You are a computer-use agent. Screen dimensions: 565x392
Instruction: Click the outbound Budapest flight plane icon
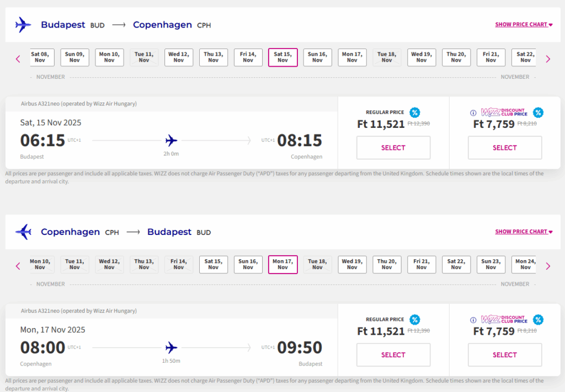(x=23, y=25)
